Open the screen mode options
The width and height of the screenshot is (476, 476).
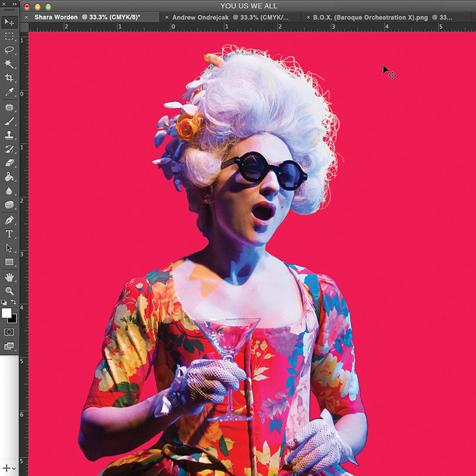pos(9,346)
